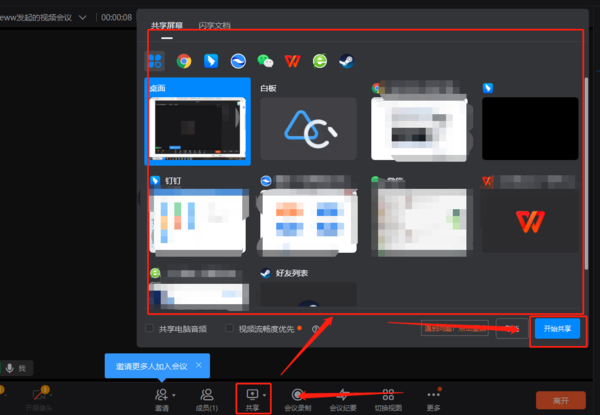Click the 切换视图 switch view icon
Screen dimensions: 600x415
tap(388, 399)
